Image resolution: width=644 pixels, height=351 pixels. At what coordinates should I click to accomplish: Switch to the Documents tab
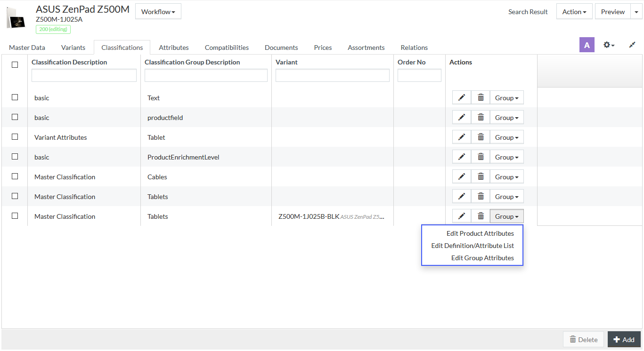coord(281,48)
